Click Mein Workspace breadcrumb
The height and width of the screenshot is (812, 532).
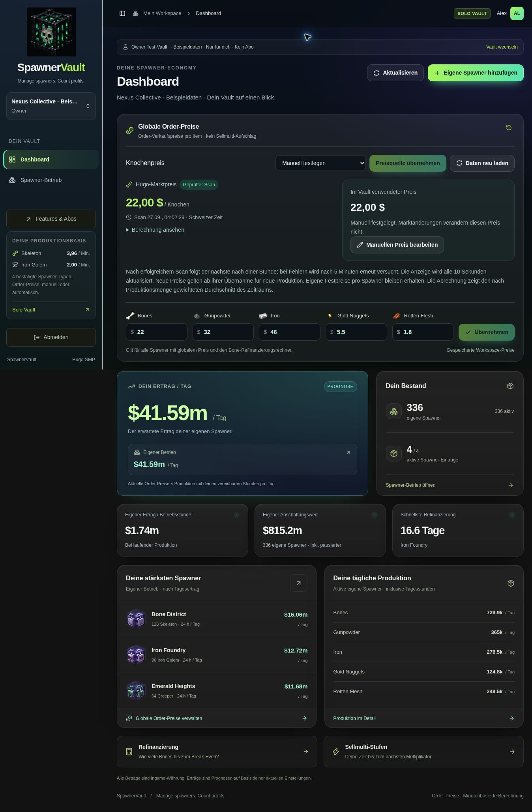(162, 13)
